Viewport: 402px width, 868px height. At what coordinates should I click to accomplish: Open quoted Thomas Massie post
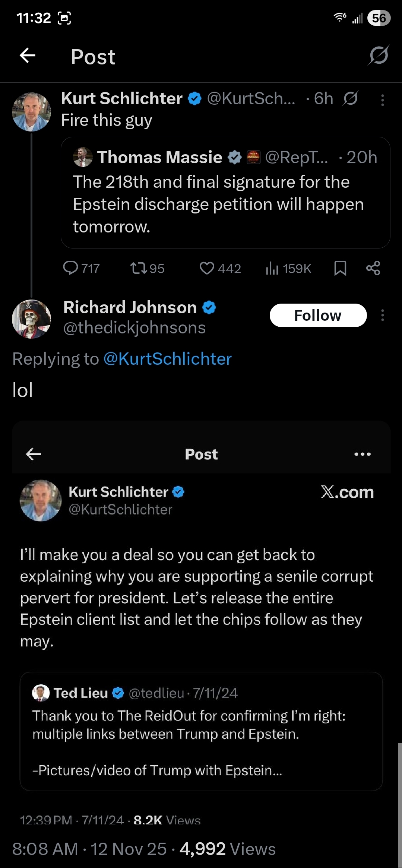pyautogui.click(x=225, y=192)
